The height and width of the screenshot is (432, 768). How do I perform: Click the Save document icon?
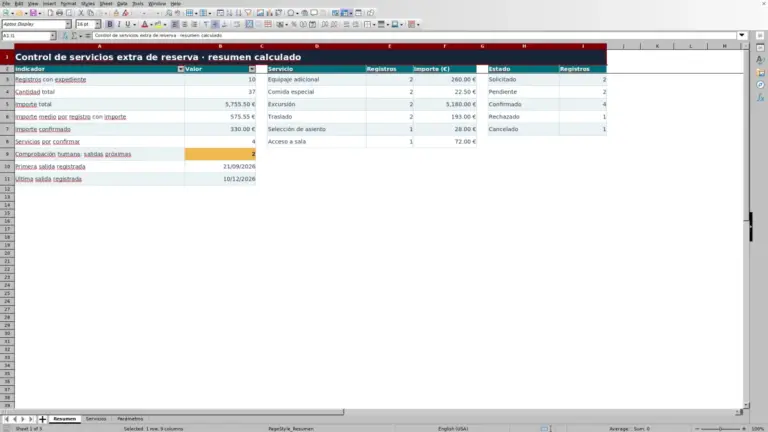(33, 13)
